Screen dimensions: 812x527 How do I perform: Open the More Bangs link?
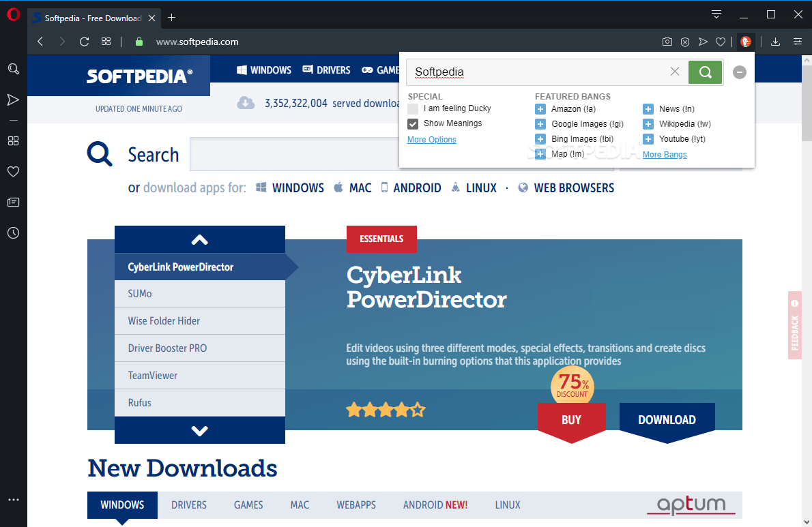pyautogui.click(x=665, y=154)
